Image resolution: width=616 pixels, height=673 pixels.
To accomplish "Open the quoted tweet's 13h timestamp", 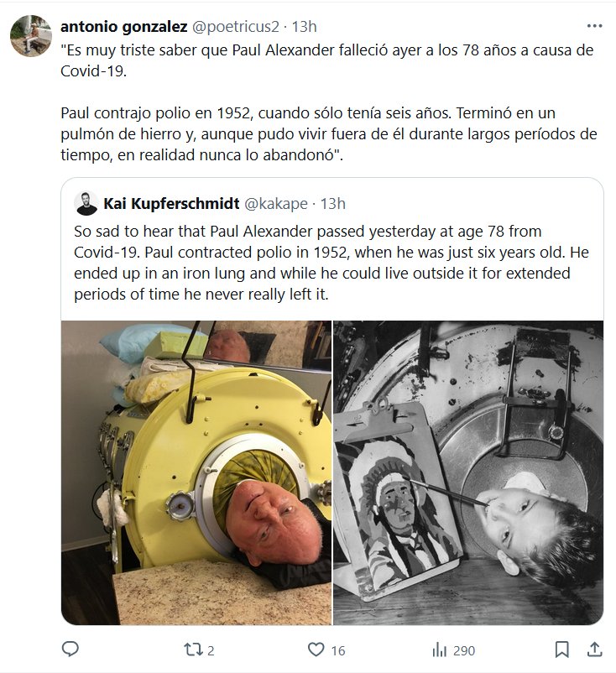I will coord(333,203).
